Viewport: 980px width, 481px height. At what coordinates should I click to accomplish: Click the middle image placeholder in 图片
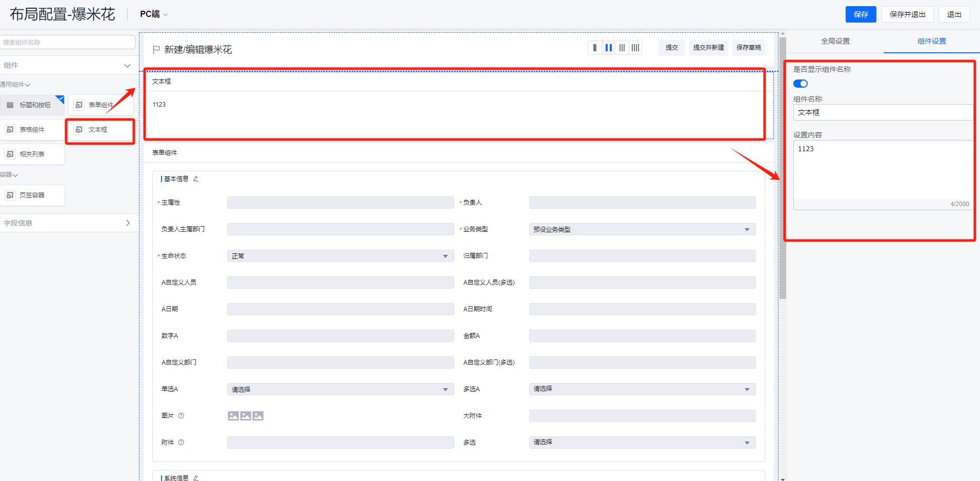tap(246, 416)
